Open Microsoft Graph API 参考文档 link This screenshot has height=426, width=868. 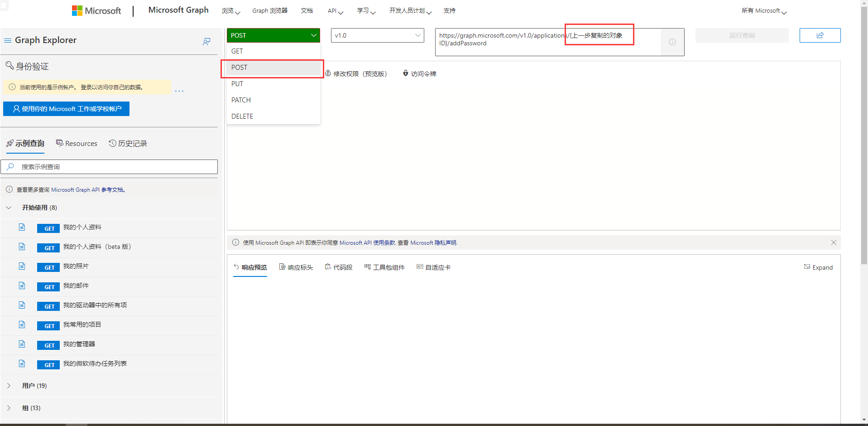coord(88,190)
